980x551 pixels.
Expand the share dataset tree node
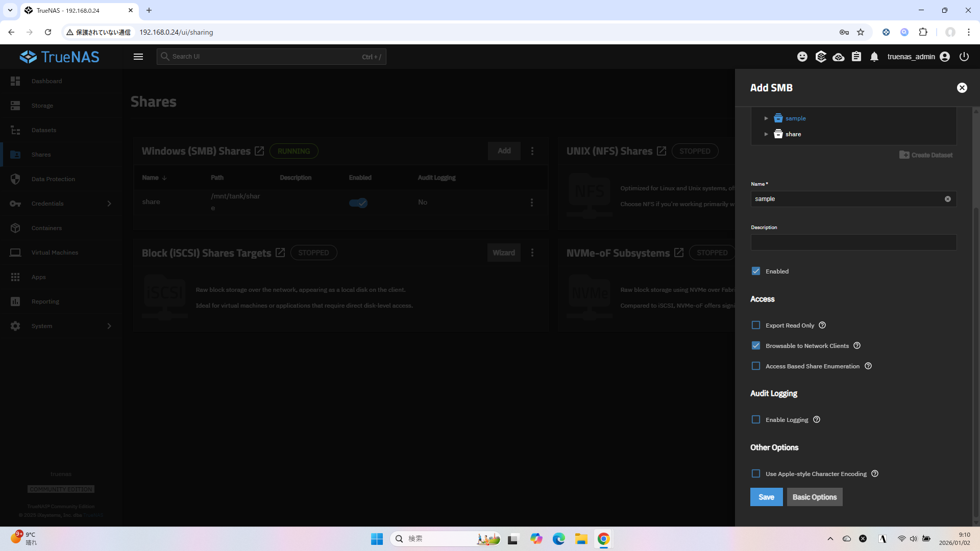766,134
